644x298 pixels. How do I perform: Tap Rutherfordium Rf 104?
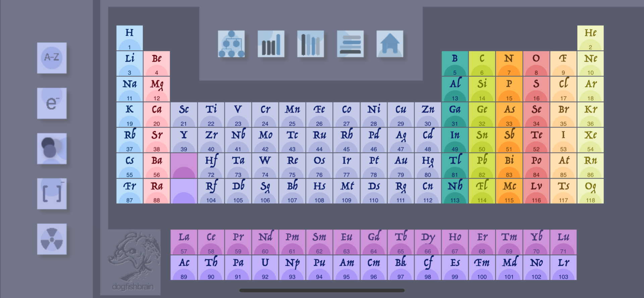(211, 191)
